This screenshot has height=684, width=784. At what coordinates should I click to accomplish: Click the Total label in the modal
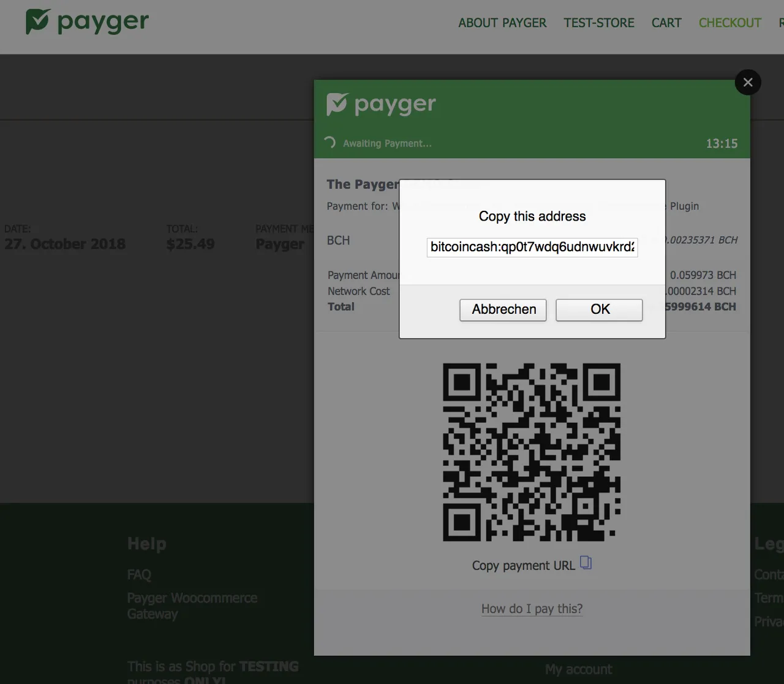341,306
